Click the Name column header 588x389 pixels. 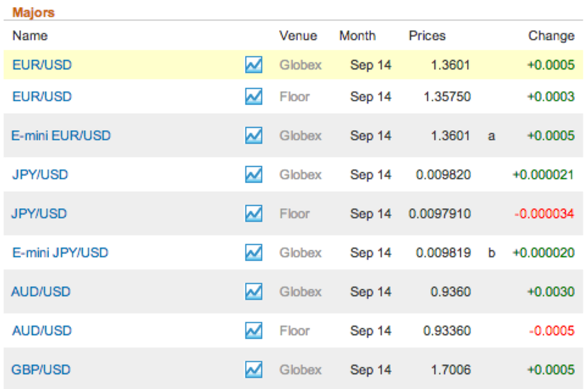(29, 36)
